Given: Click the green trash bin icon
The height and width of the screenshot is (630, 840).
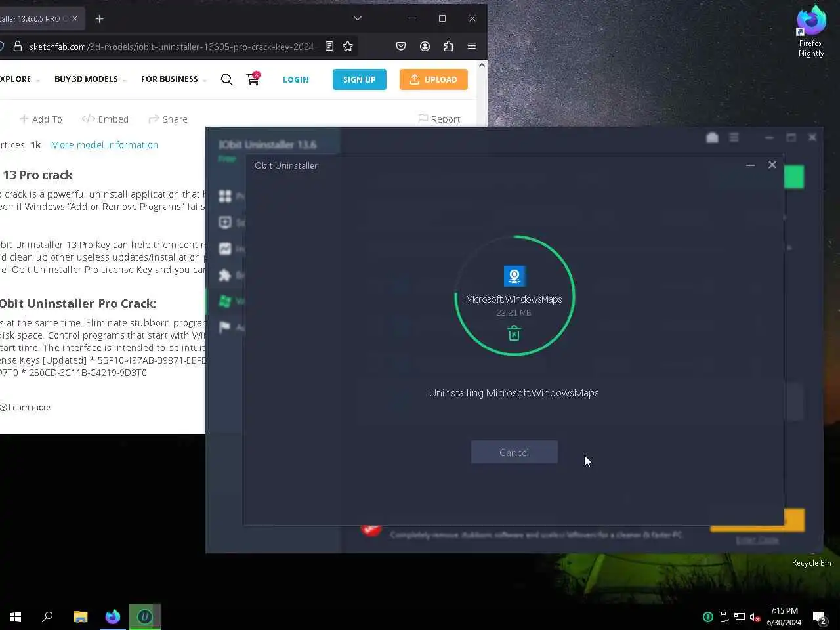Looking at the screenshot, I should [514, 333].
